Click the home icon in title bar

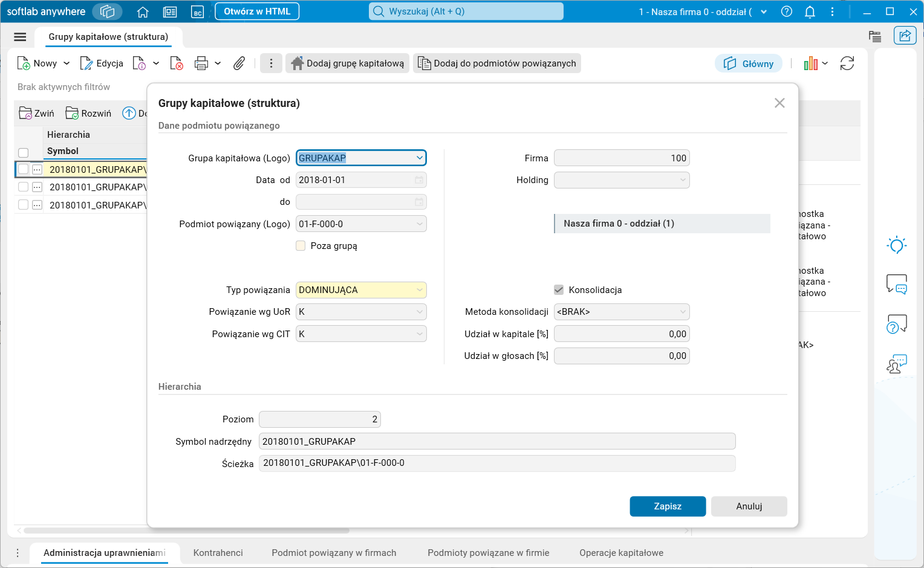click(143, 11)
